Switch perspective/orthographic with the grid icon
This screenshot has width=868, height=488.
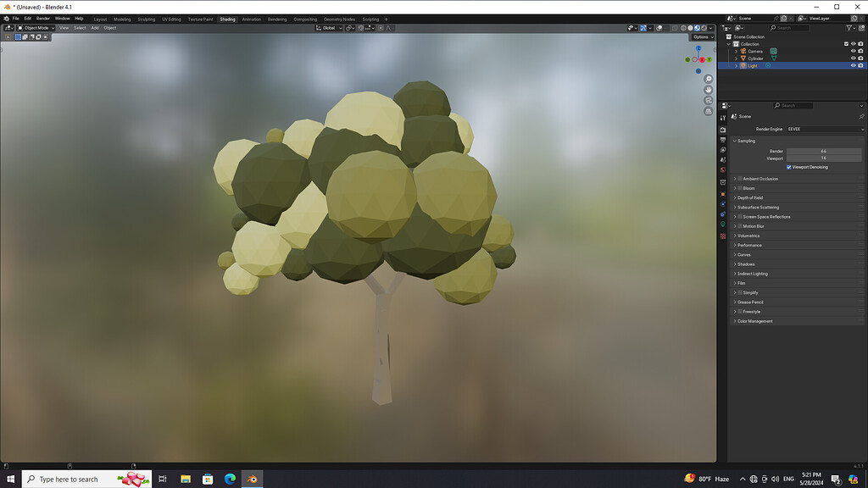[709, 111]
